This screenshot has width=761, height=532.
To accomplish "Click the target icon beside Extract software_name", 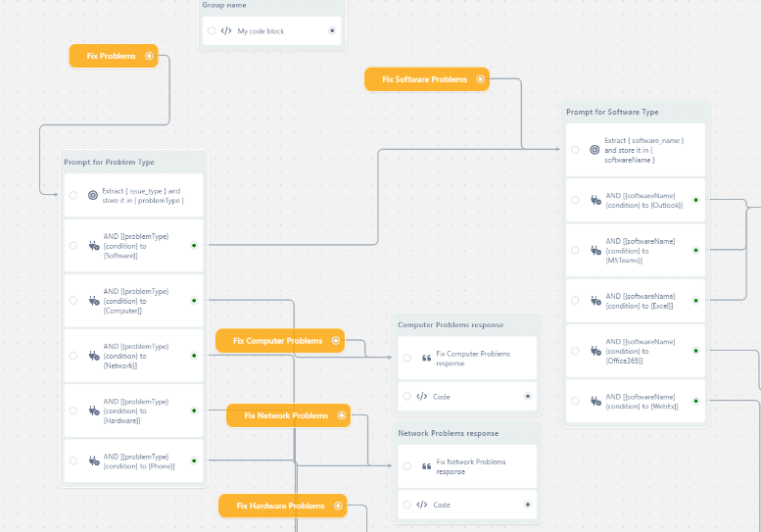I will pyautogui.click(x=595, y=150).
